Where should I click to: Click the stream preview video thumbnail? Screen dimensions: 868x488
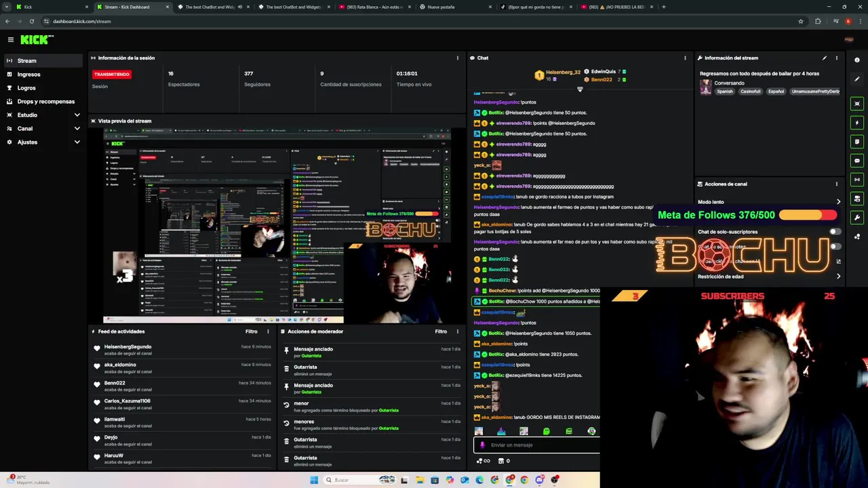coord(277,225)
